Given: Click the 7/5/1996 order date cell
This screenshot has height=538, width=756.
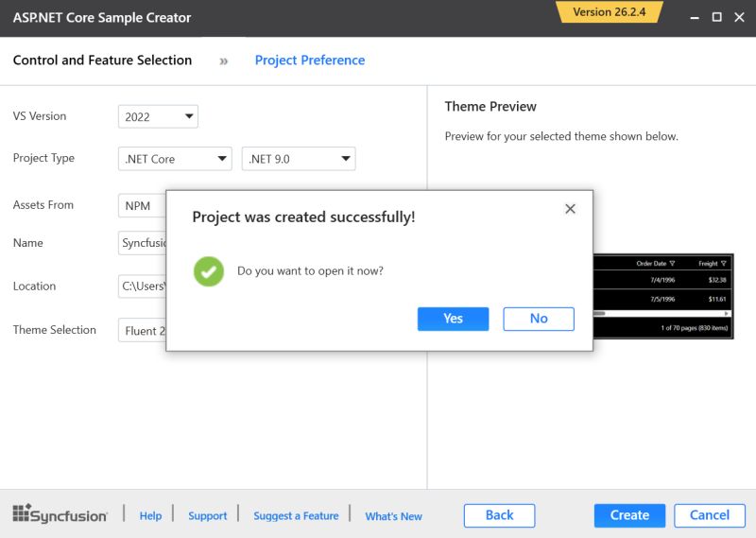Looking at the screenshot, I should [662, 299].
